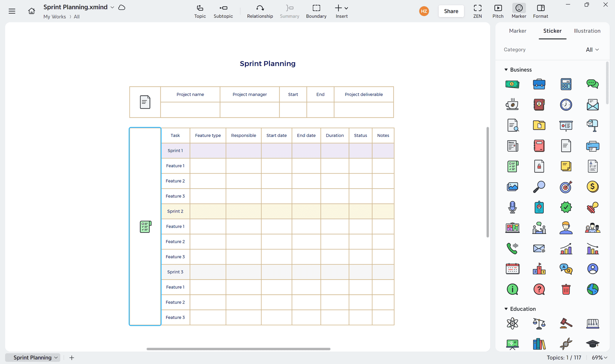Add a Boundary around topics
This screenshot has width=615, height=364.
coord(316,11)
